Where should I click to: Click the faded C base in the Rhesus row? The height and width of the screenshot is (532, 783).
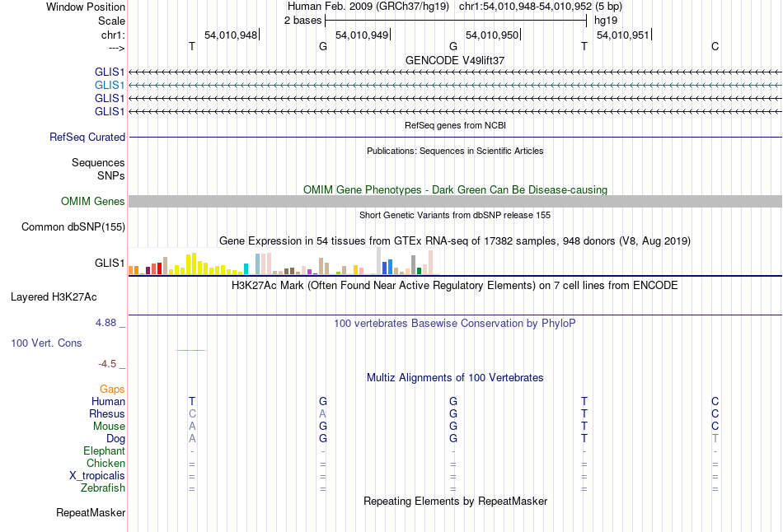point(192,414)
